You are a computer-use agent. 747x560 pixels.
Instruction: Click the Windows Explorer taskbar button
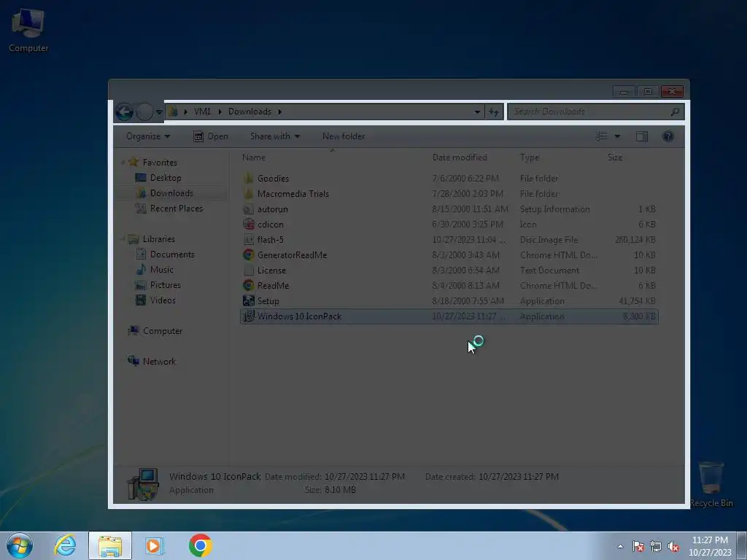click(110, 545)
